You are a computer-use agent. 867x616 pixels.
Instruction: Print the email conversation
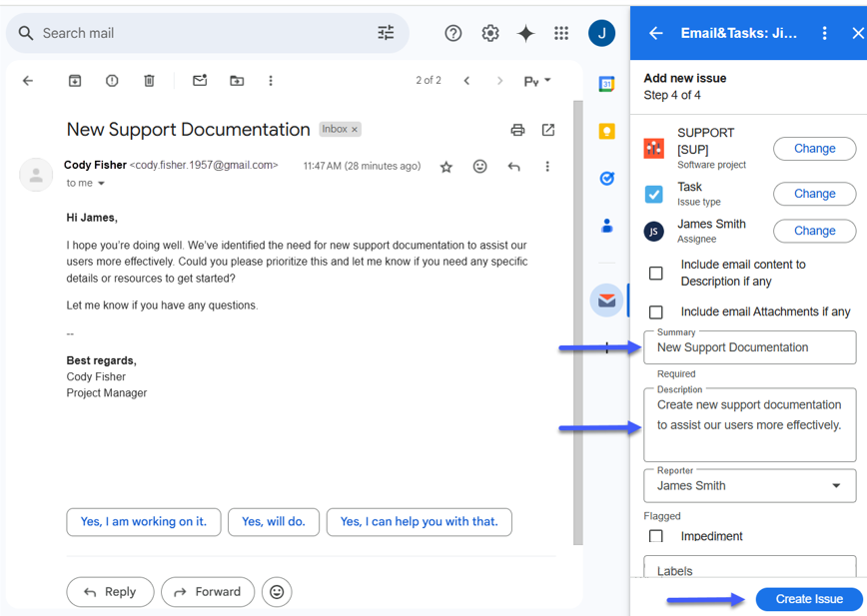click(x=517, y=130)
